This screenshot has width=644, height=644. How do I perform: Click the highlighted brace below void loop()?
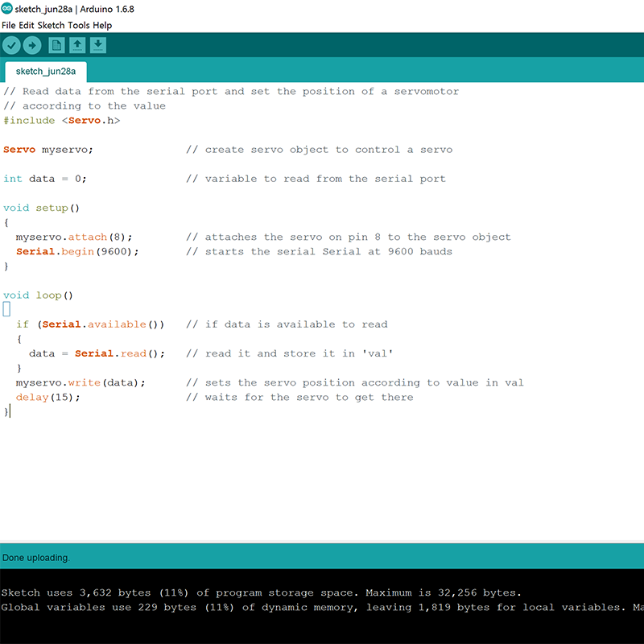point(6,309)
